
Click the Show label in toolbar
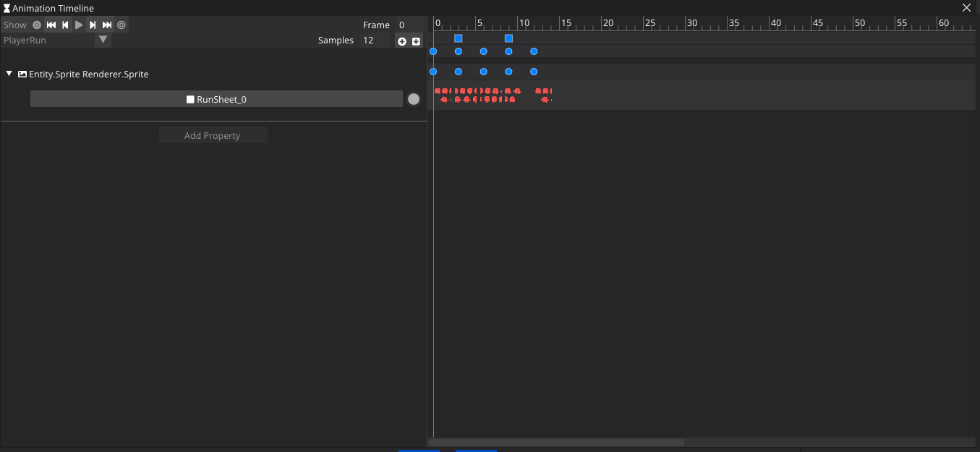[15, 25]
